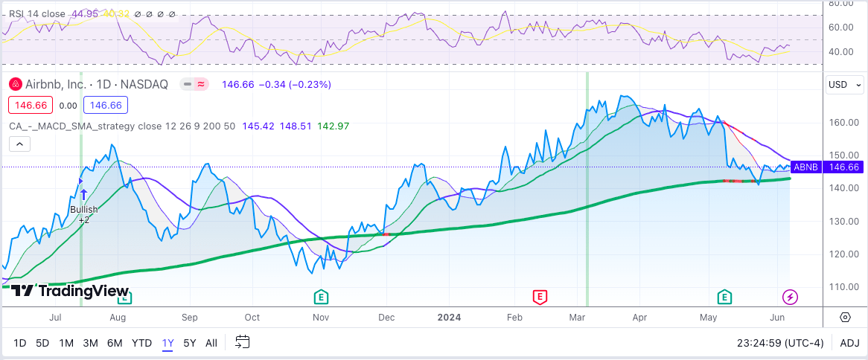
Task: Select the 5Y time range
Action: [x=189, y=343]
